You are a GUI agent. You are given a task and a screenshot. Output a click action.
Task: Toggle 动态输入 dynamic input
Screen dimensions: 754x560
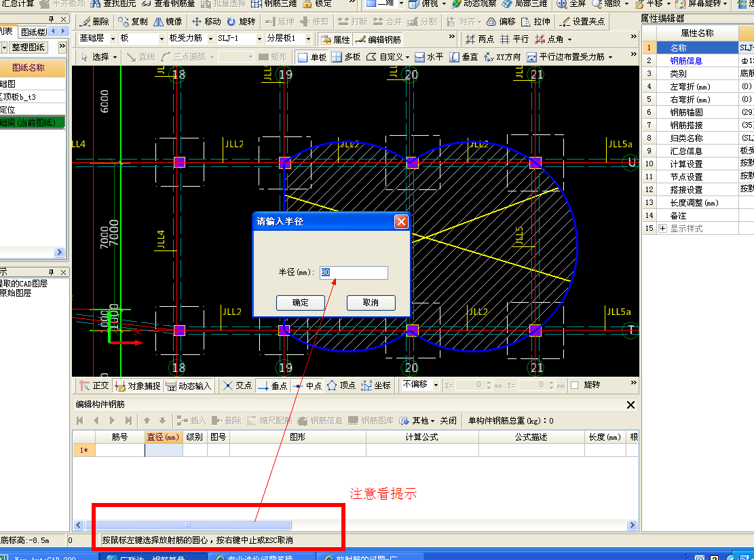coord(189,386)
